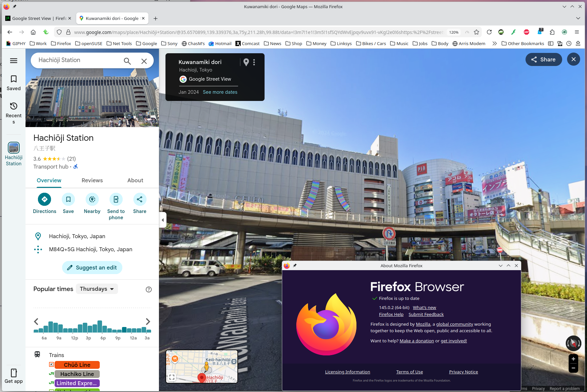Switch to the About tab

click(x=135, y=180)
